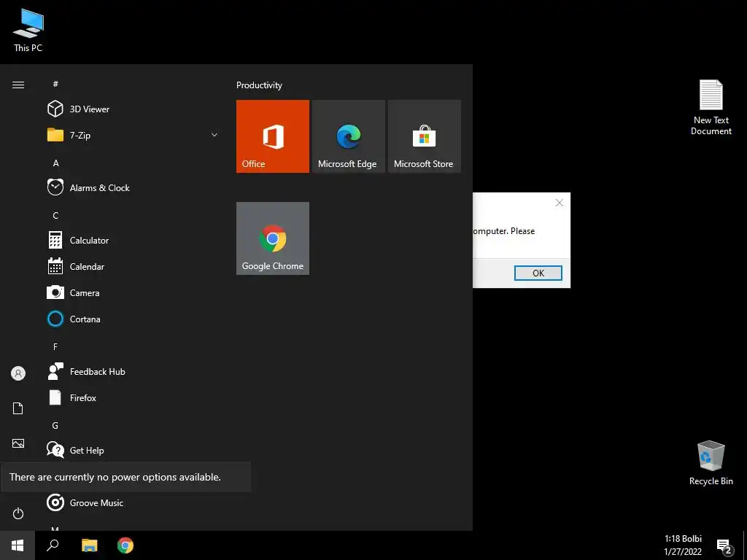The image size is (747, 560).
Task: Expand the Start menu hamburger button
Action: click(18, 85)
